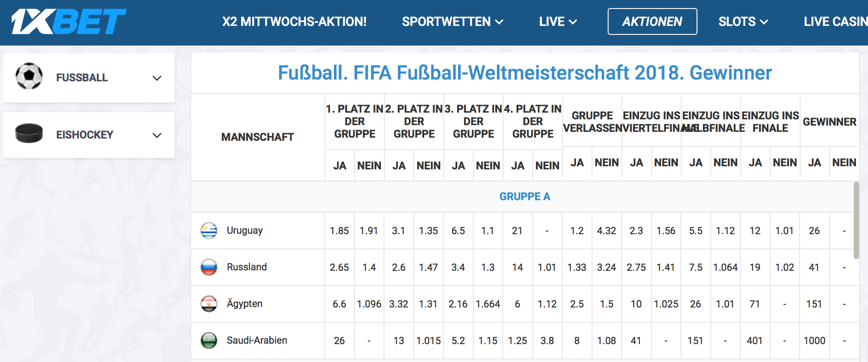Screen dimensions: 868x362
Task: Click the Ägypten flag icon
Action: coord(209,304)
